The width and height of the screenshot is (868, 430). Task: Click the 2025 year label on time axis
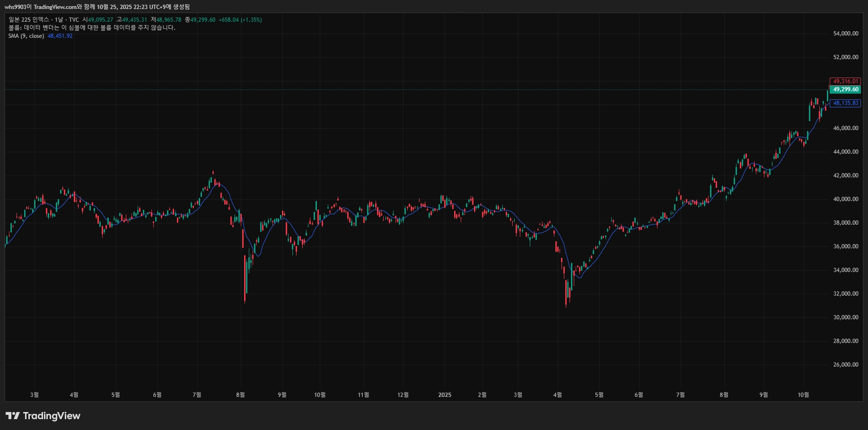click(x=445, y=395)
